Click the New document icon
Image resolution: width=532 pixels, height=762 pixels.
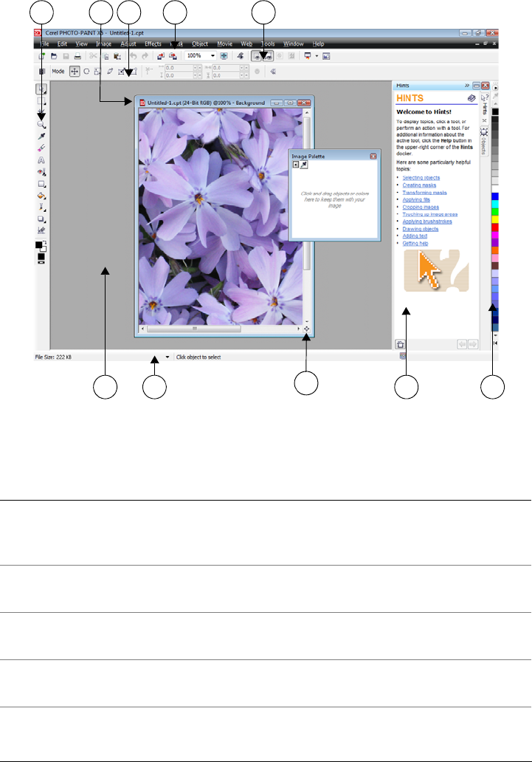[42, 56]
